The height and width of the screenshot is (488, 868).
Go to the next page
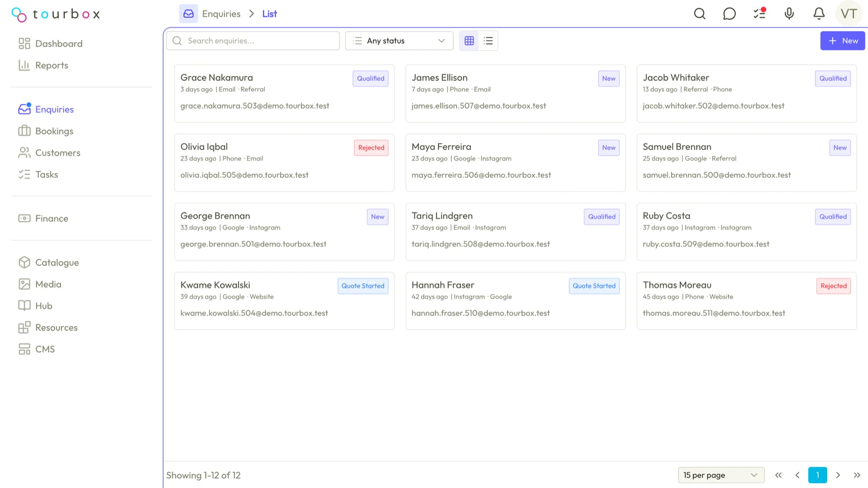(x=838, y=475)
